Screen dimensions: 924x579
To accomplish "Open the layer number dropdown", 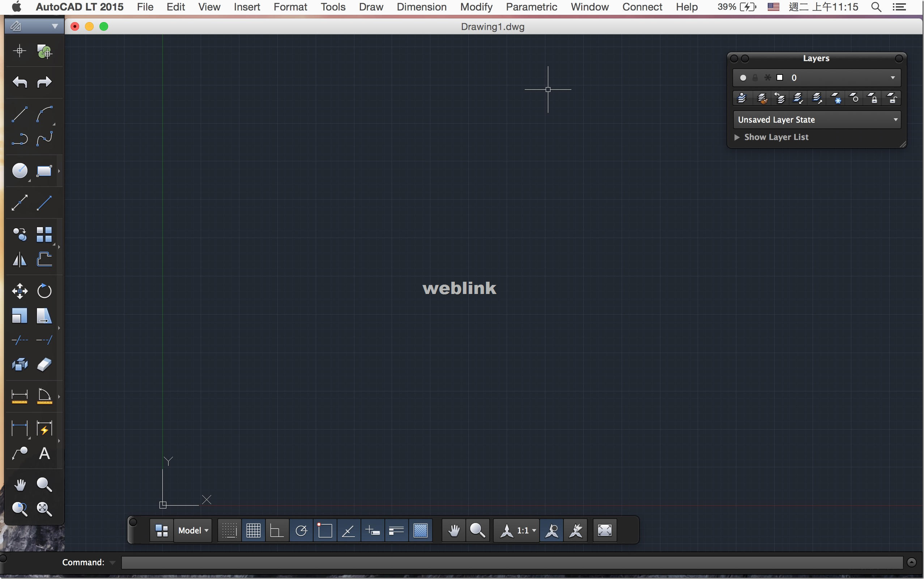I will pyautogui.click(x=893, y=77).
